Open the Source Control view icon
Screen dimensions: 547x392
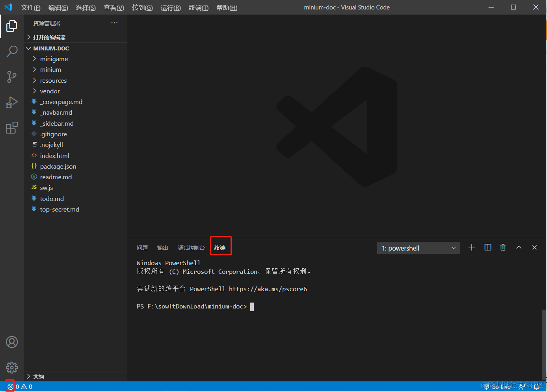pos(12,77)
